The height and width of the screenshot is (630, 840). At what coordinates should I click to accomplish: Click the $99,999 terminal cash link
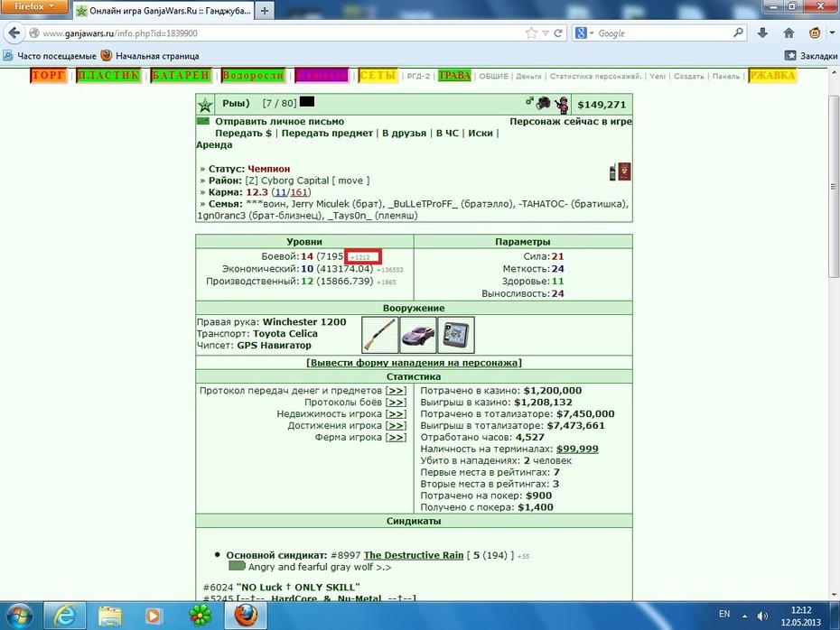(x=577, y=449)
